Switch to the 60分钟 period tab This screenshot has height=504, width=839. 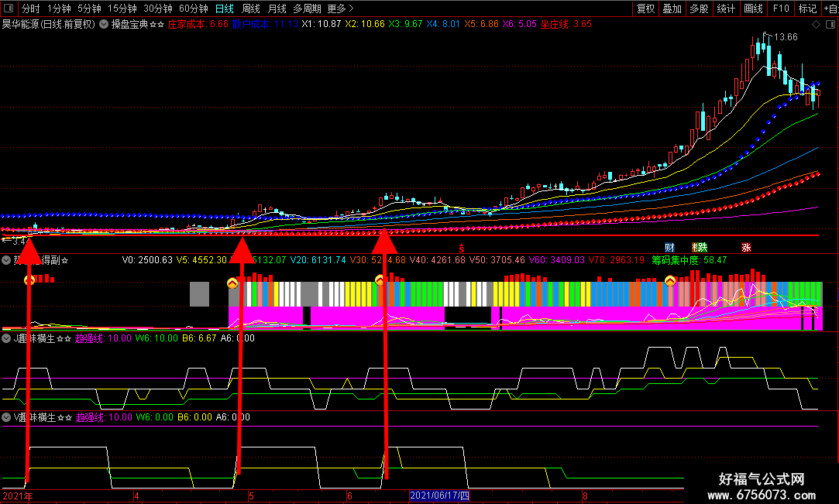coord(193,9)
